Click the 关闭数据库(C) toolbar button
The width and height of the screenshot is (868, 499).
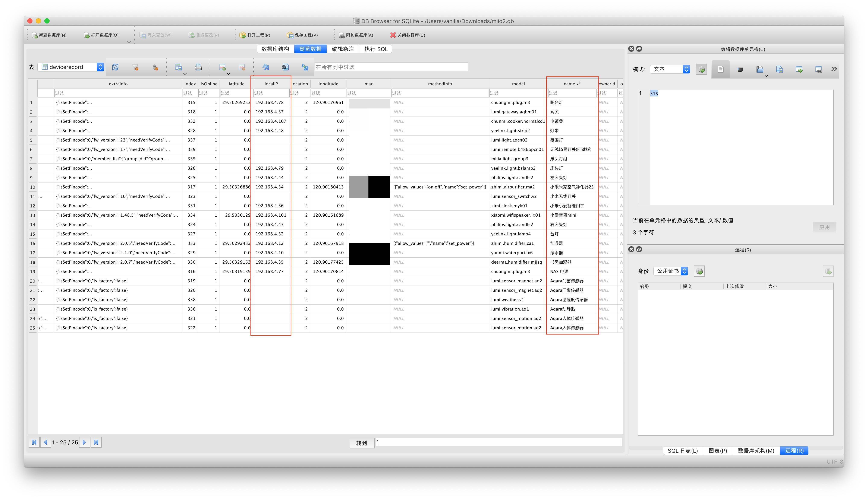408,35
